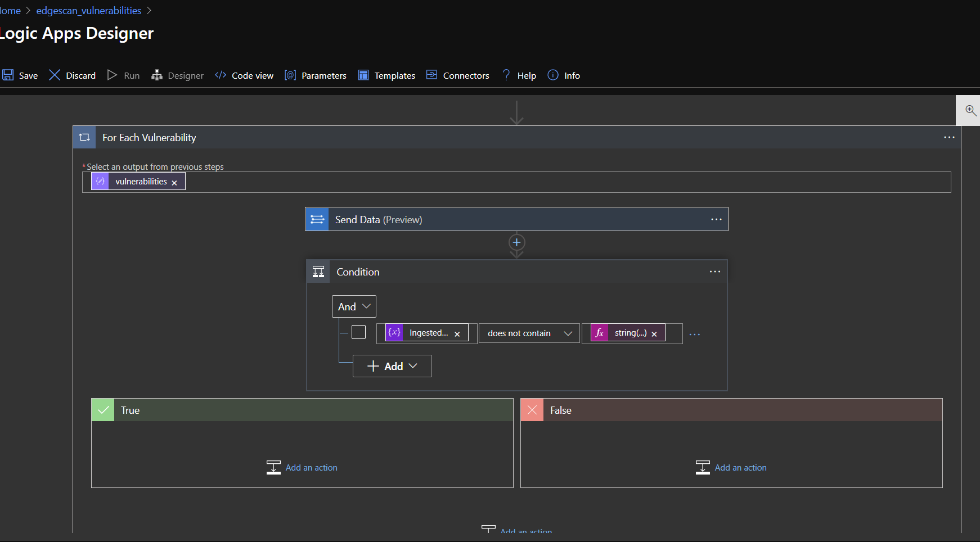Open Templates from the toolbar
The height and width of the screenshot is (542, 980).
[387, 75]
